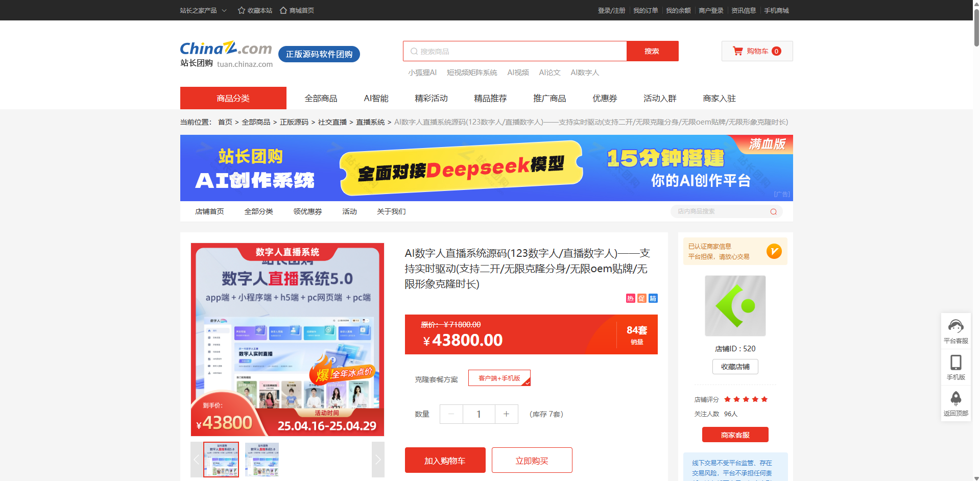
Task: Click the red 搜索 button
Action: click(x=652, y=51)
